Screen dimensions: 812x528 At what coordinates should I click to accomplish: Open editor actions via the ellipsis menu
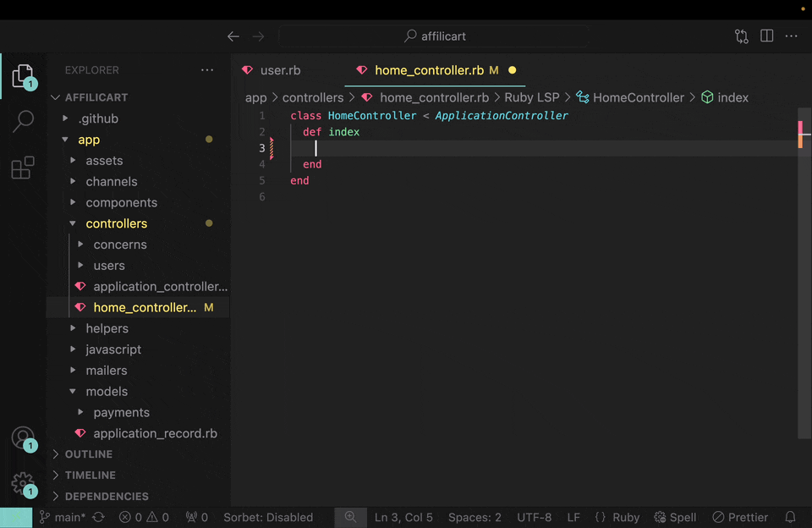point(792,36)
